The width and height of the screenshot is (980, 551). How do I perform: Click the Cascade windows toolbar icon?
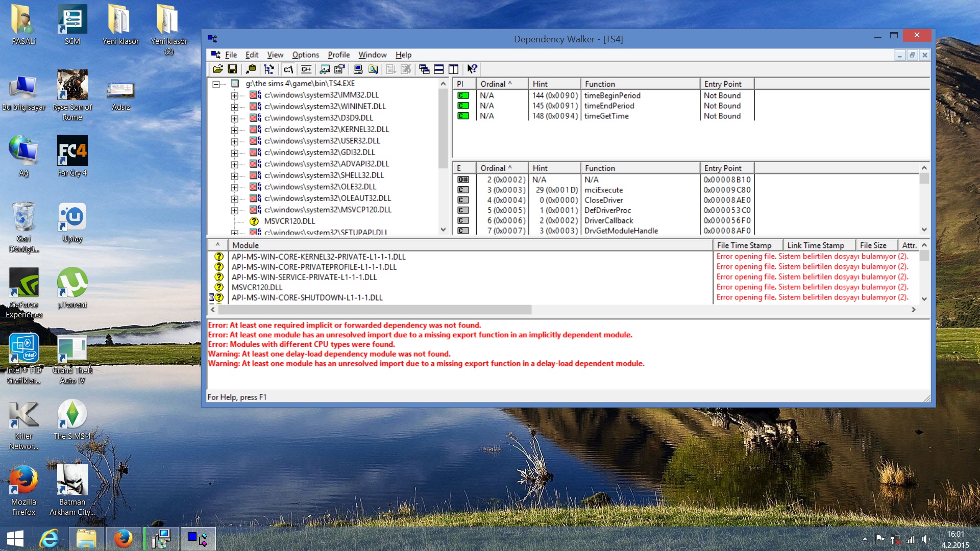coord(424,69)
